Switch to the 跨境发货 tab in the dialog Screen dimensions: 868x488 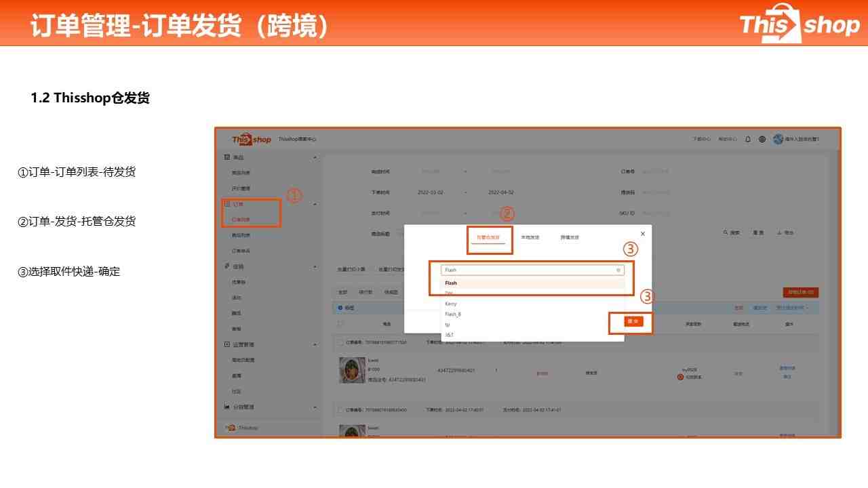click(x=570, y=238)
